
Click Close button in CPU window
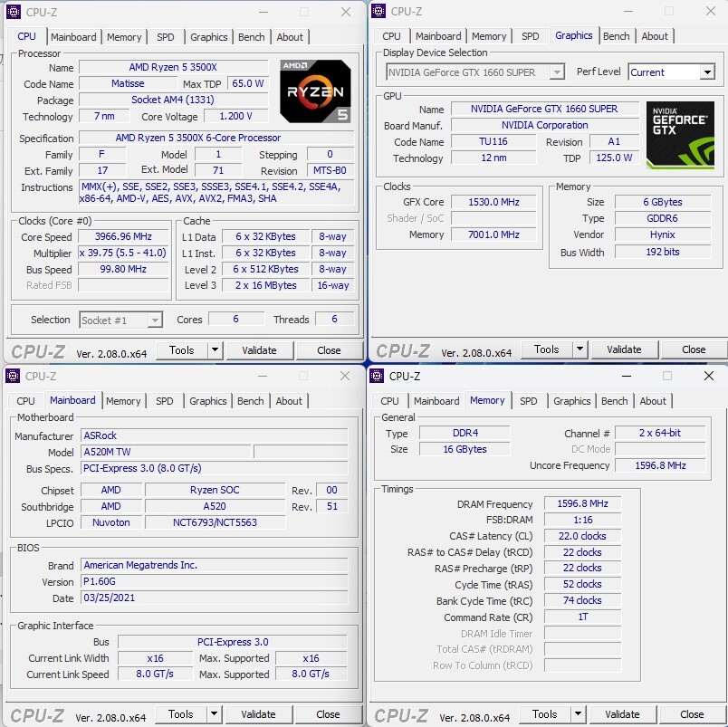(329, 350)
